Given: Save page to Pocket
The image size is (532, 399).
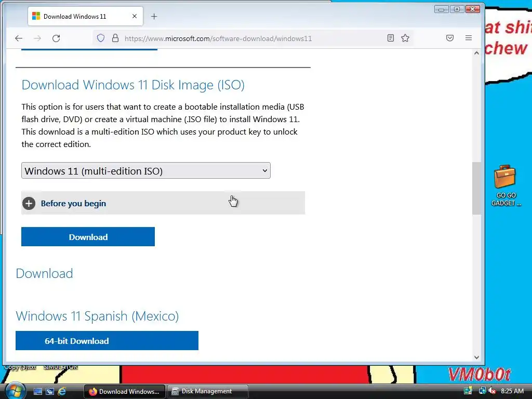Looking at the screenshot, I should [450, 38].
